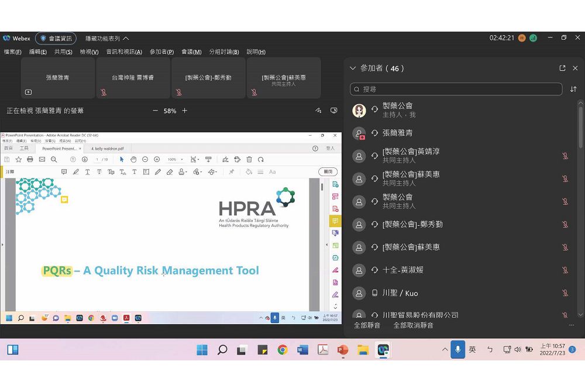Open Webex 會議資訊 meeting info button
The image size is (585, 392).
coord(56,39)
